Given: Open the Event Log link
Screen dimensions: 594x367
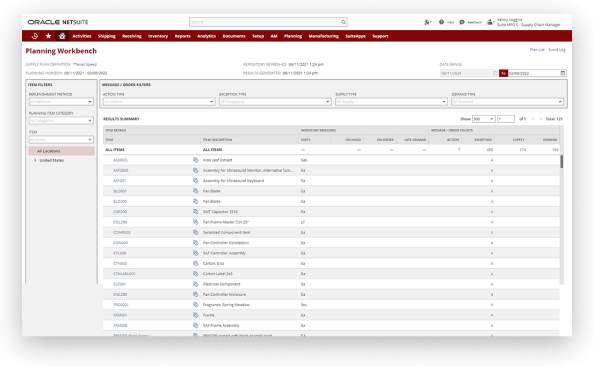Looking at the screenshot, I should (x=557, y=50).
